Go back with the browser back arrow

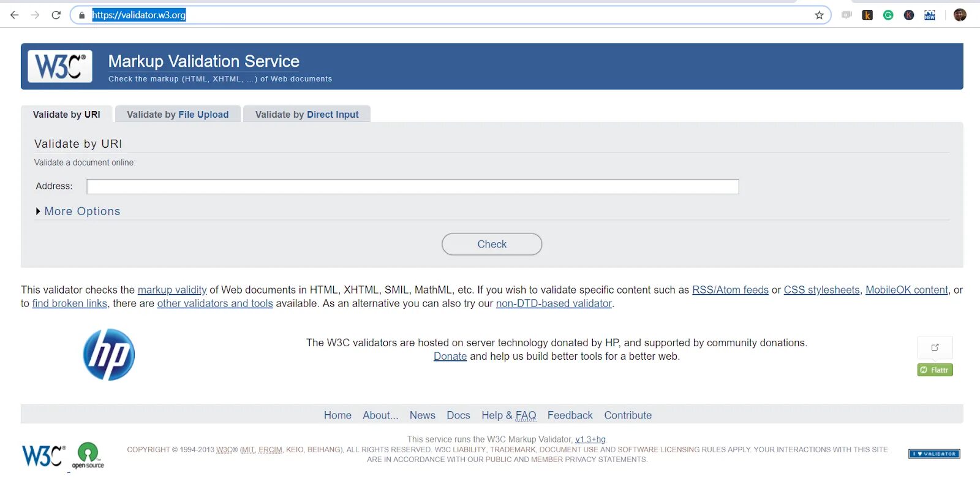pyautogui.click(x=15, y=15)
